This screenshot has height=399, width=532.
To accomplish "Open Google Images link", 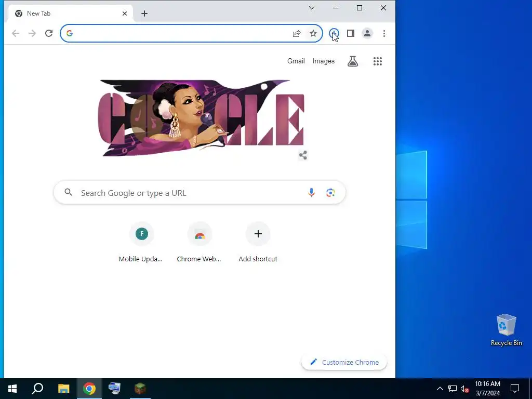I will (x=323, y=61).
